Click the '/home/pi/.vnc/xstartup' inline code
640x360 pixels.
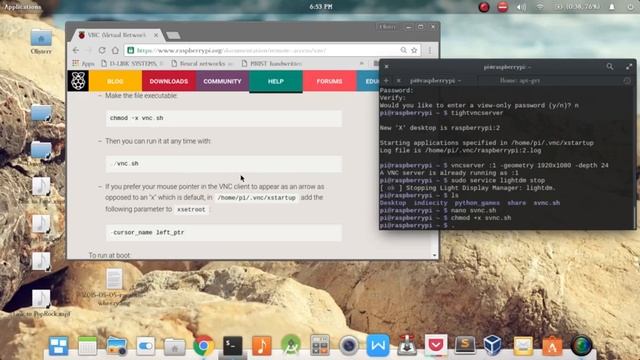[256, 198]
